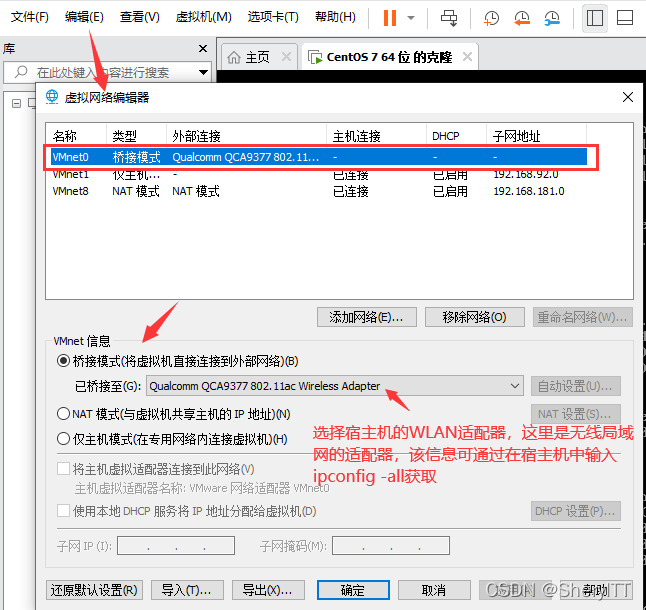Viewport: 646px width, 610px height.
Task: Open the 虚拟机(M) menu
Action: 204,17
